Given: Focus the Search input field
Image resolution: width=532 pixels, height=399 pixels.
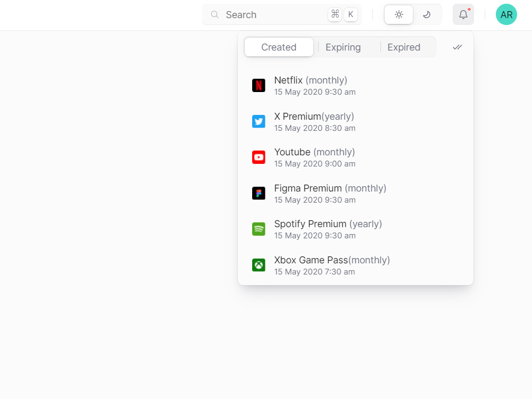Looking at the screenshot, I should (x=282, y=14).
